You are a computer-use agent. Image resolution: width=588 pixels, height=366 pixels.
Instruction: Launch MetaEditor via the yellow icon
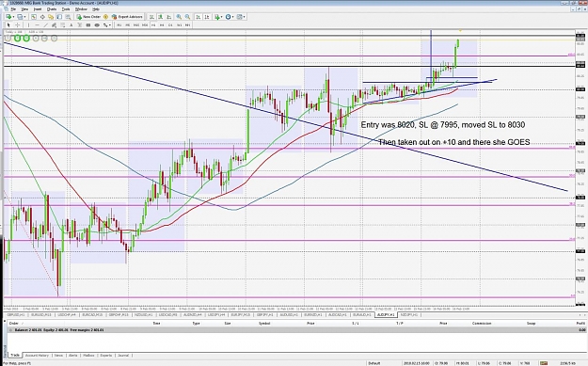[105, 17]
